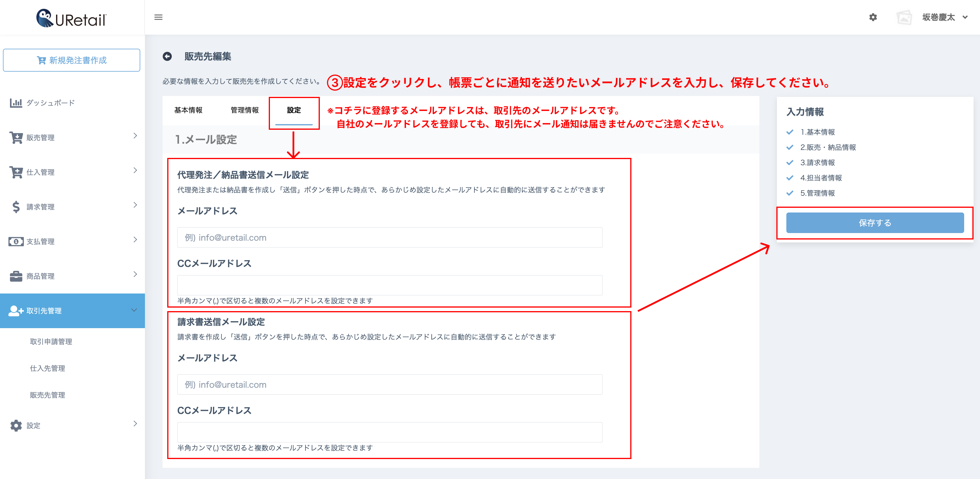Image resolution: width=980 pixels, height=479 pixels.
Task: Click the 保存する button
Action: click(875, 223)
